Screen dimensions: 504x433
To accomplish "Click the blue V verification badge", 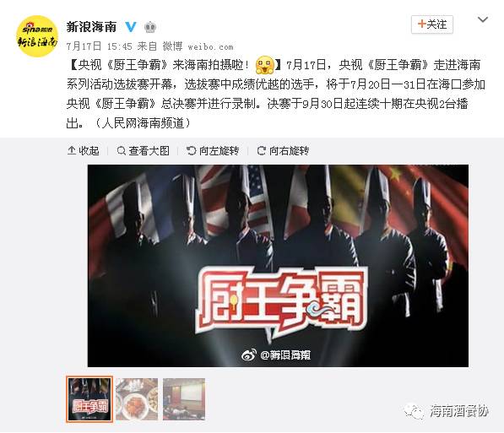I will coord(131,27).
